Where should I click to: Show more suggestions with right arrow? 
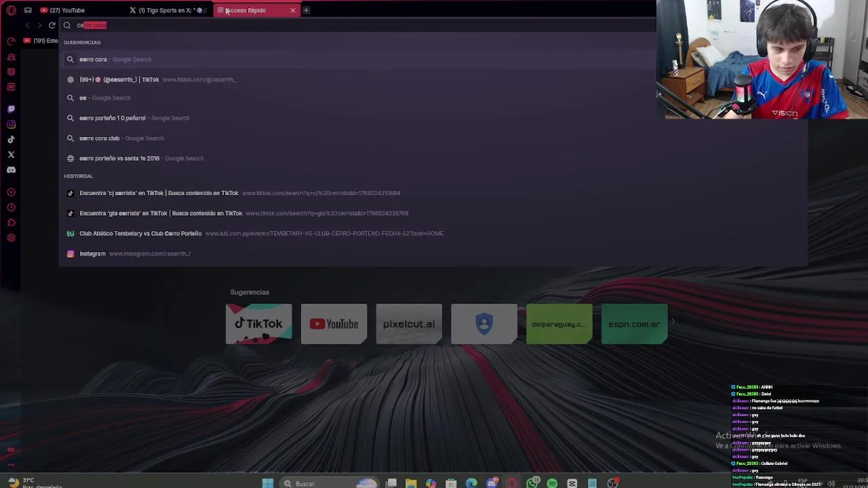click(x=673, y=323)
